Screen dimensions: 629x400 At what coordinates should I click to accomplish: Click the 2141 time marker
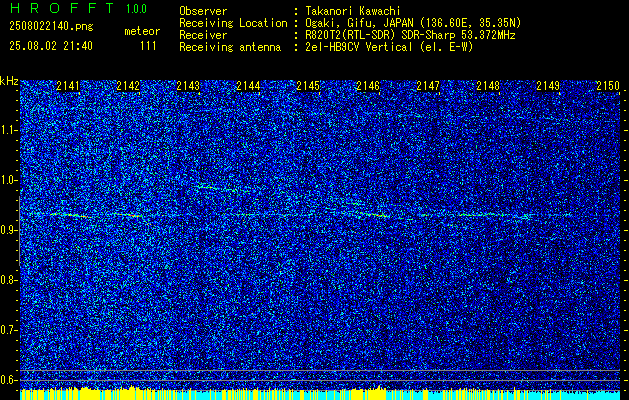pyautogui.click(x=68, y=86)
